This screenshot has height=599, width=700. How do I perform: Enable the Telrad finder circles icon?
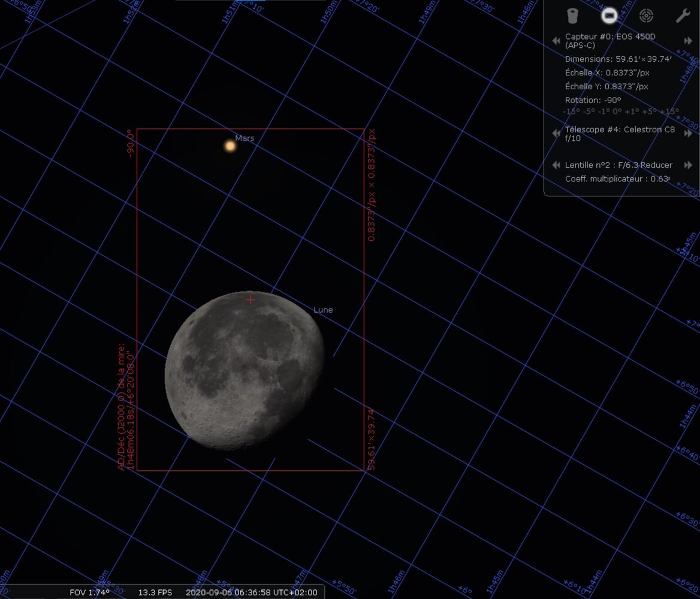646,15
